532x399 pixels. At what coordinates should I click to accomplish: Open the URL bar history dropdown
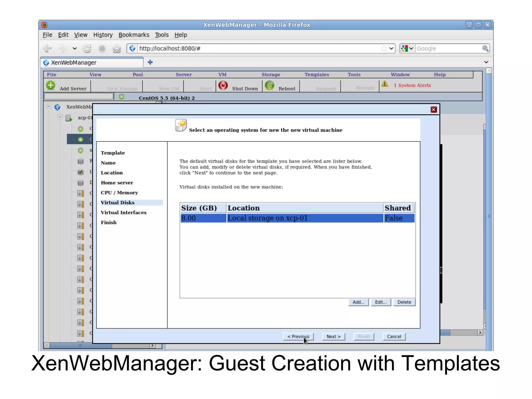pos(391,48)
